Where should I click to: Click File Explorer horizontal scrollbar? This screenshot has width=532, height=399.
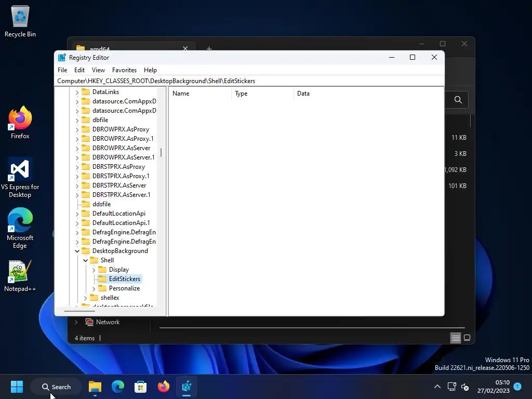click(312, 328)
